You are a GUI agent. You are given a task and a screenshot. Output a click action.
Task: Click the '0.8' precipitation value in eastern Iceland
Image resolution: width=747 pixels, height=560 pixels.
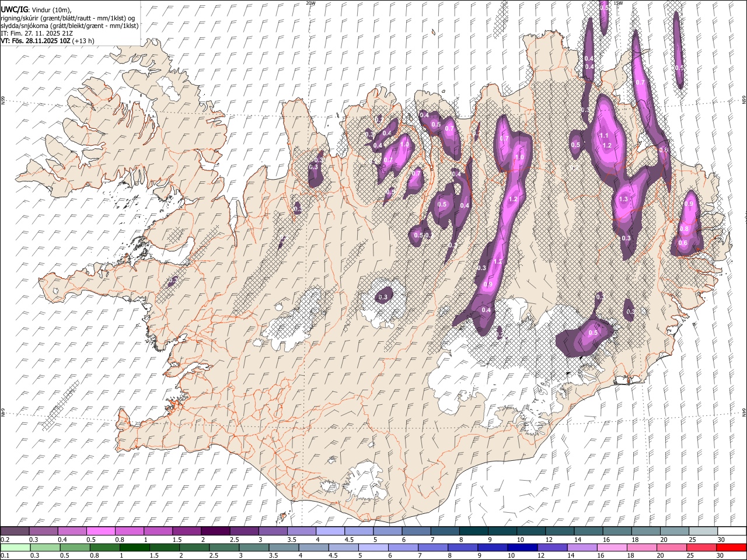(684, 229)
